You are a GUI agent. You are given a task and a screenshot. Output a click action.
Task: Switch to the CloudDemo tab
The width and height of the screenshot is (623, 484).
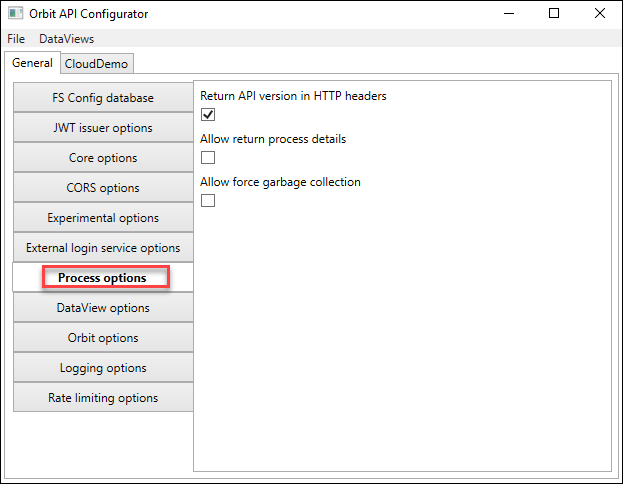(x=97, y=64)
